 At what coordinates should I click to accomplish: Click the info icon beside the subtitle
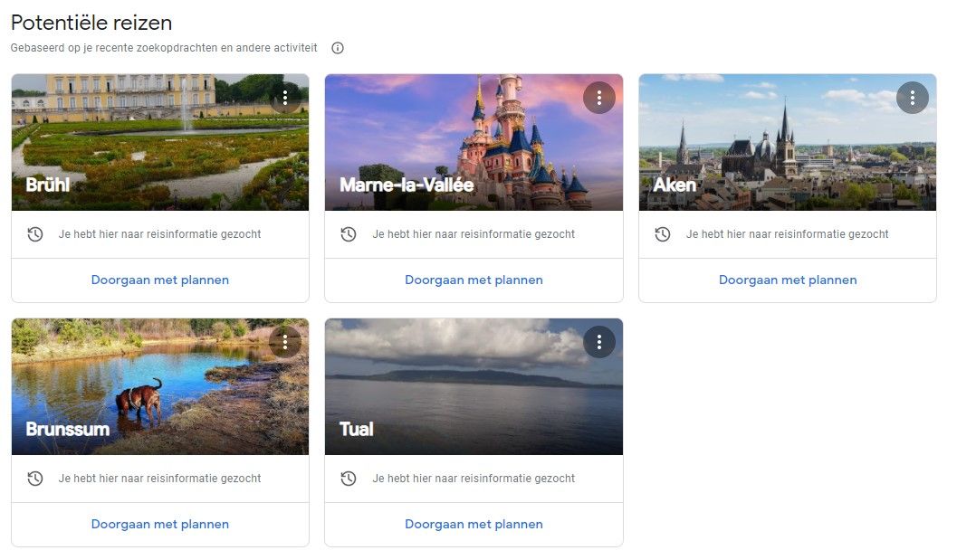click(x=338, y=48)
